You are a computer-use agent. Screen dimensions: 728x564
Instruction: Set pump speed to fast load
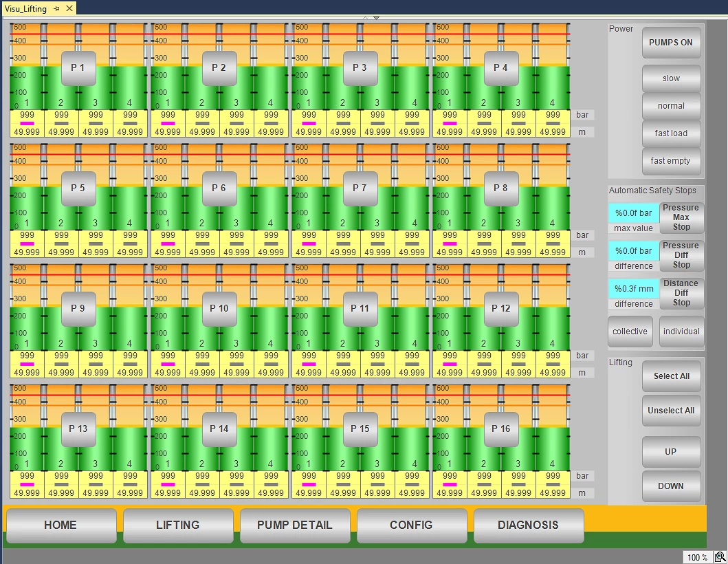tap(671, 133)
